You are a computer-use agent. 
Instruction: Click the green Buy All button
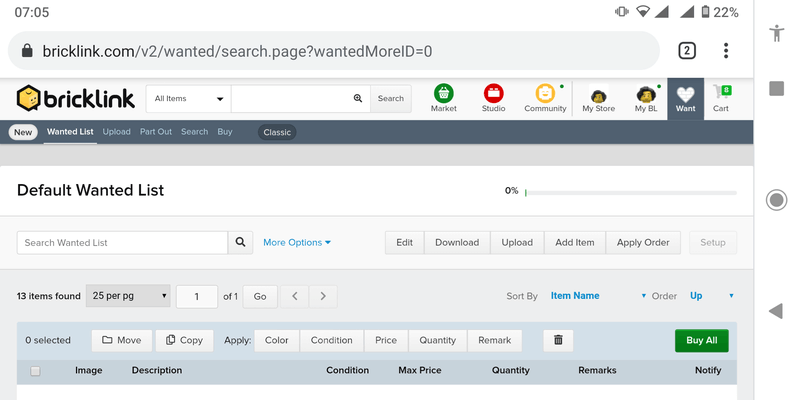point(702,340)
